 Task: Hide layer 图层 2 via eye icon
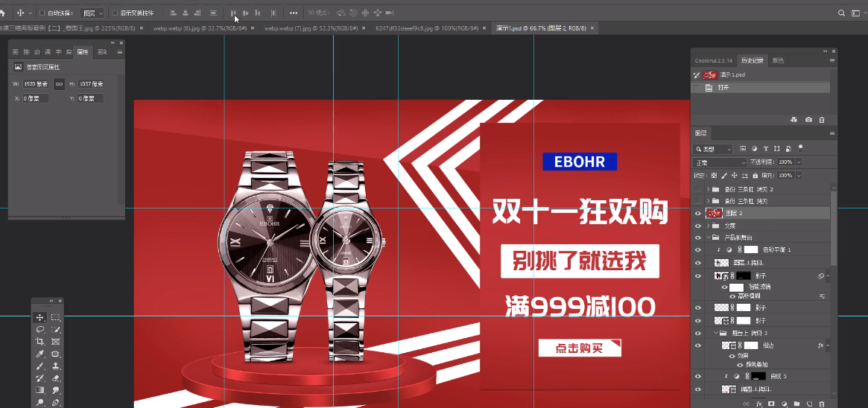[697, 214]
